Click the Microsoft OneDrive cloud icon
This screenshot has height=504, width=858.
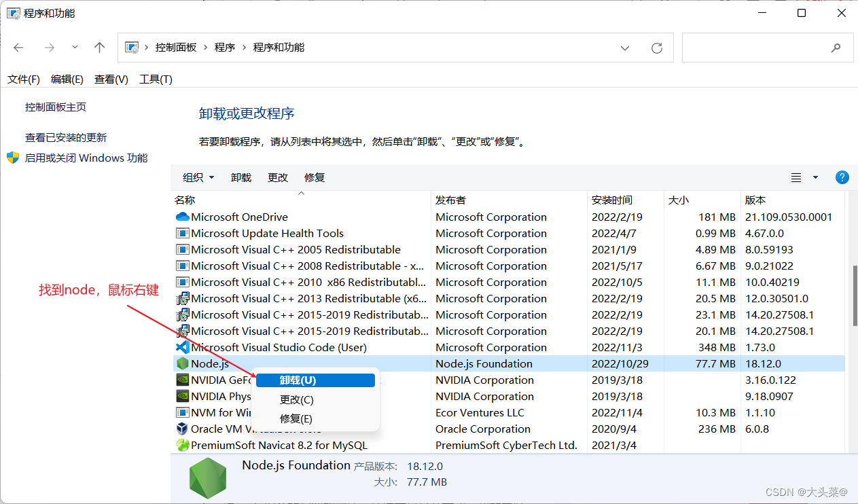pos(182,217)
